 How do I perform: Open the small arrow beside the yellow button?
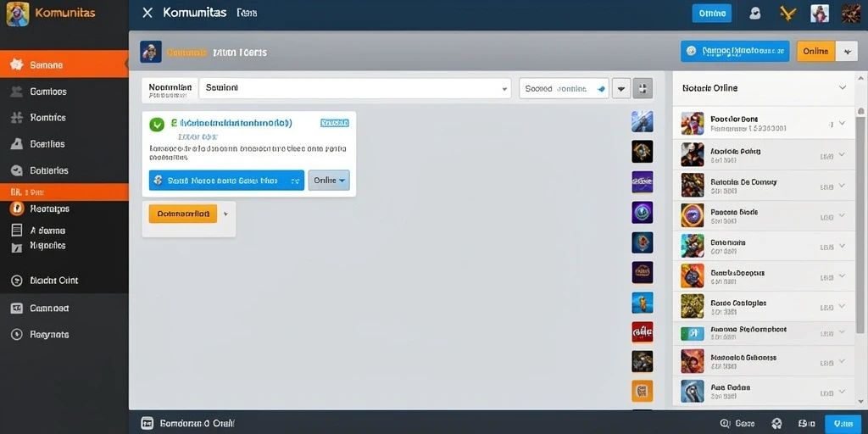point(225,213)
